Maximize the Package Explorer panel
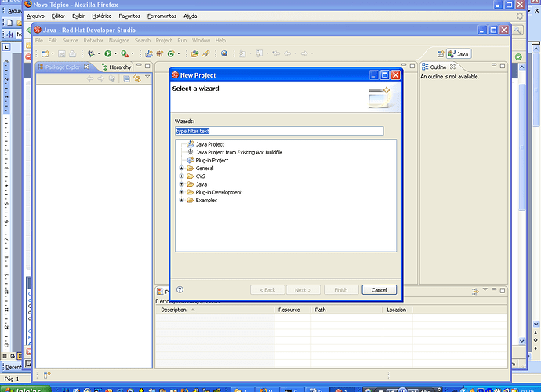The width and height of the screenshot is (541, 392). pyautogui.click(x=147, y=66)
